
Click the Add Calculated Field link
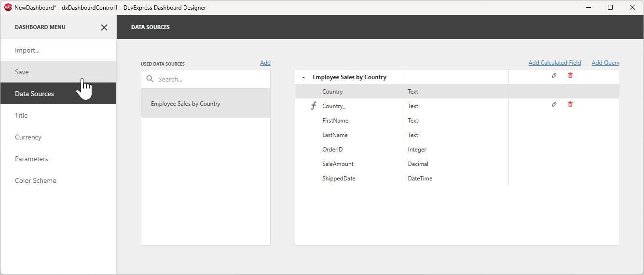[555, 63]
